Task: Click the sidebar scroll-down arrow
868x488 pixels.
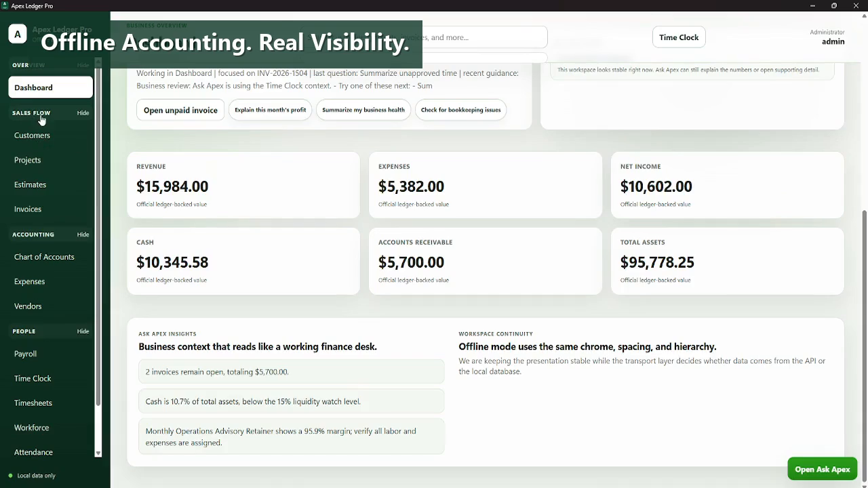Action: tap(98, 453)
